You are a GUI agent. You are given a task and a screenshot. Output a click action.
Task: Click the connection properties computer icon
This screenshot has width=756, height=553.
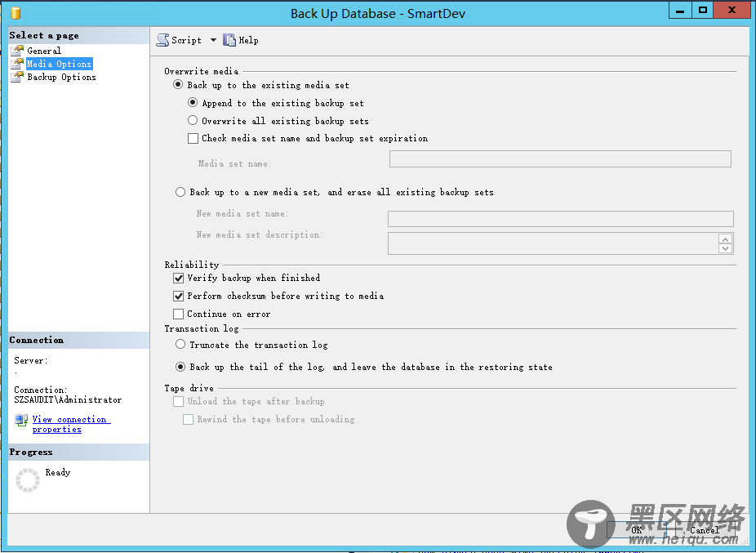click(x=21, y=421)
